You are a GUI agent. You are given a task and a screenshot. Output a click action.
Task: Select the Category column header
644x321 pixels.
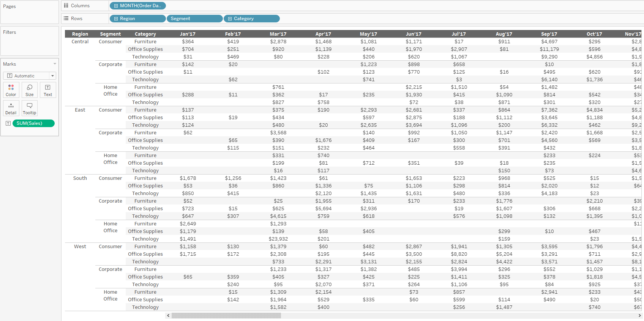145,34
